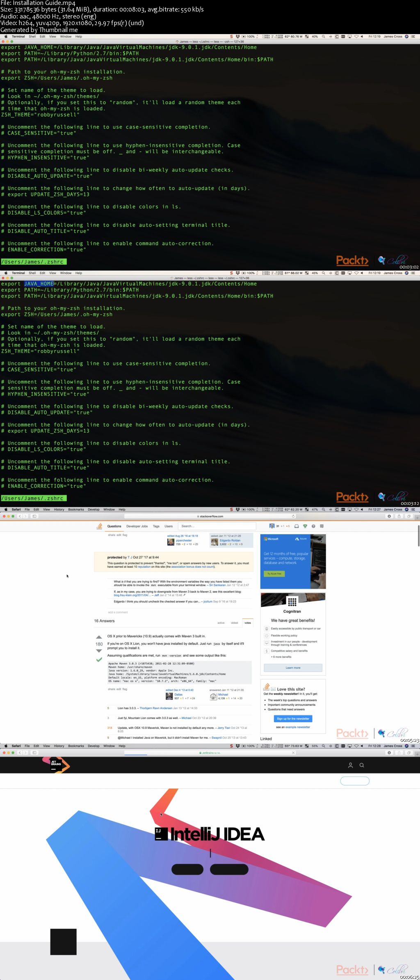Click the Learn more button in the Cognitran ad
The image size is (420, 980).
coord(293,668)
